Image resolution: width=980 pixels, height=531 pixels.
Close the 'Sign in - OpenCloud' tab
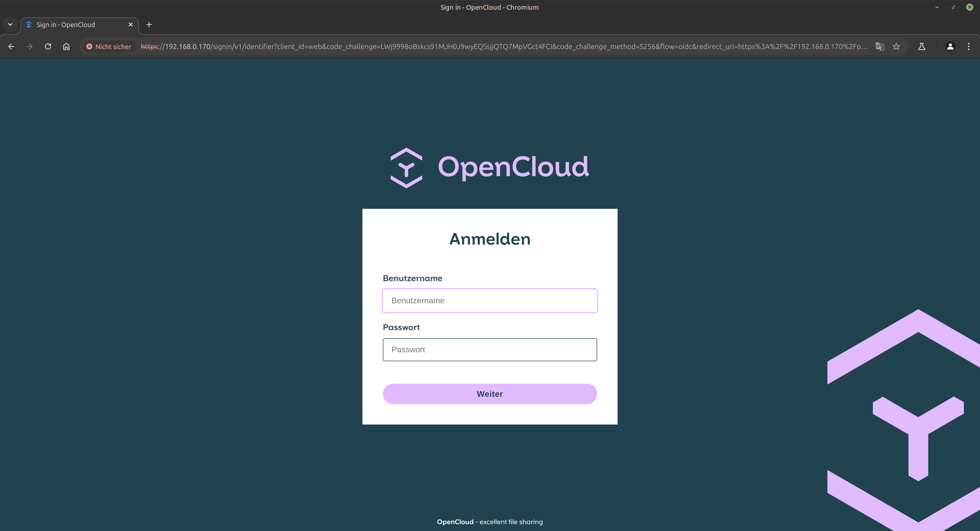coord(130,25)
